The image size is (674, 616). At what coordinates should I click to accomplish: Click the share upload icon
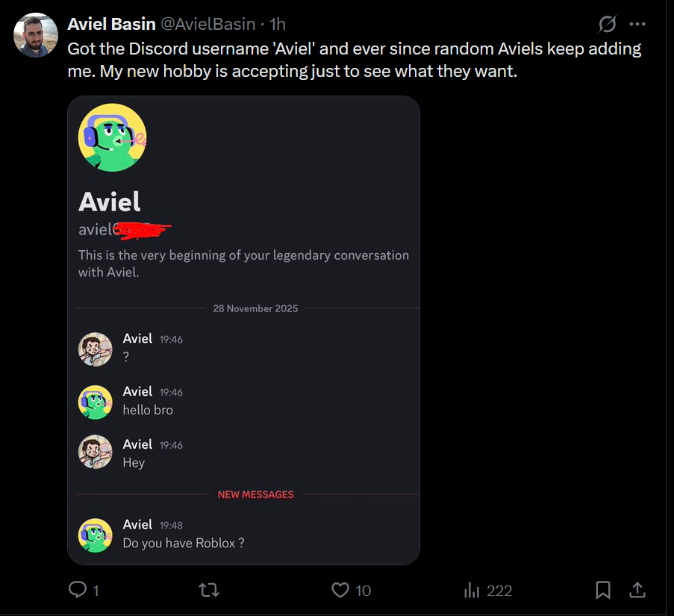[x=637, y=590]
